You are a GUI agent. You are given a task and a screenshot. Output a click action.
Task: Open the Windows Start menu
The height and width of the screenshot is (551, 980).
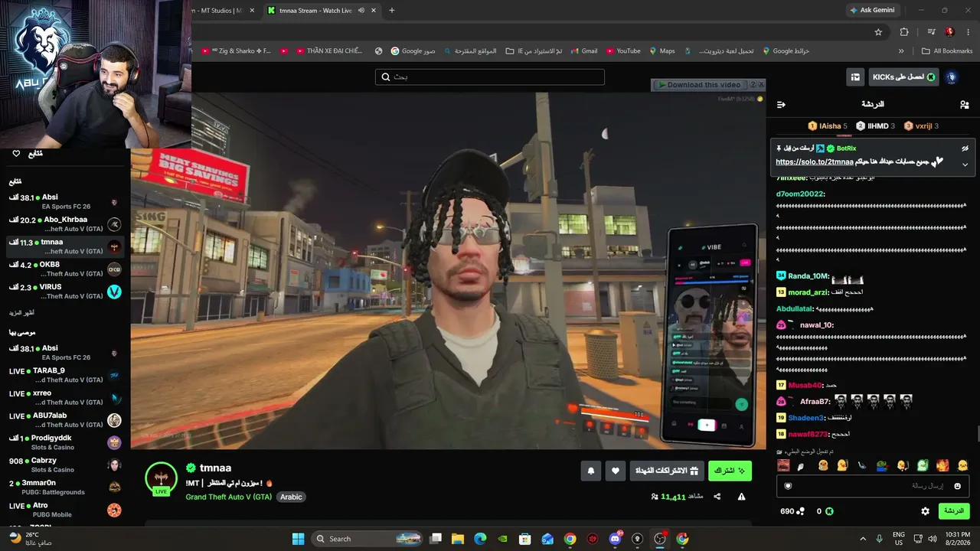(298, 539)
